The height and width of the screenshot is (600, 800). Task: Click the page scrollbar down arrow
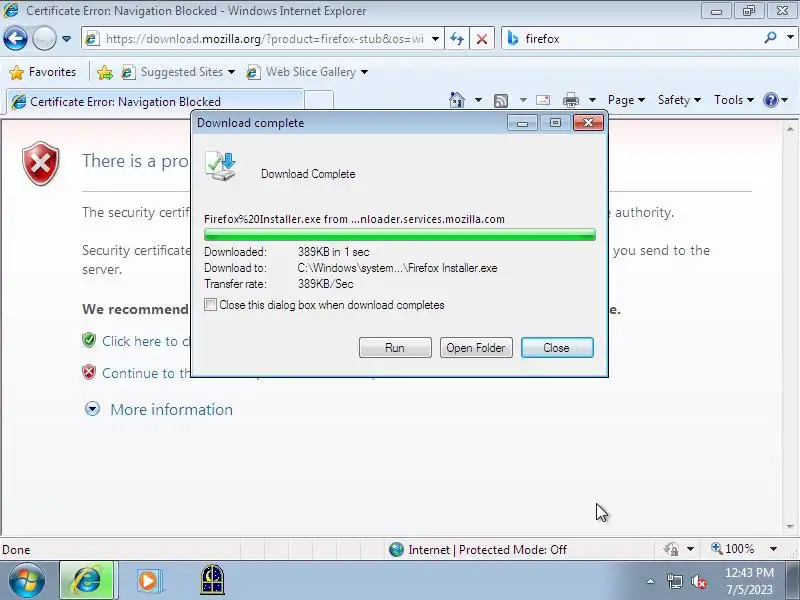point(790,527)
